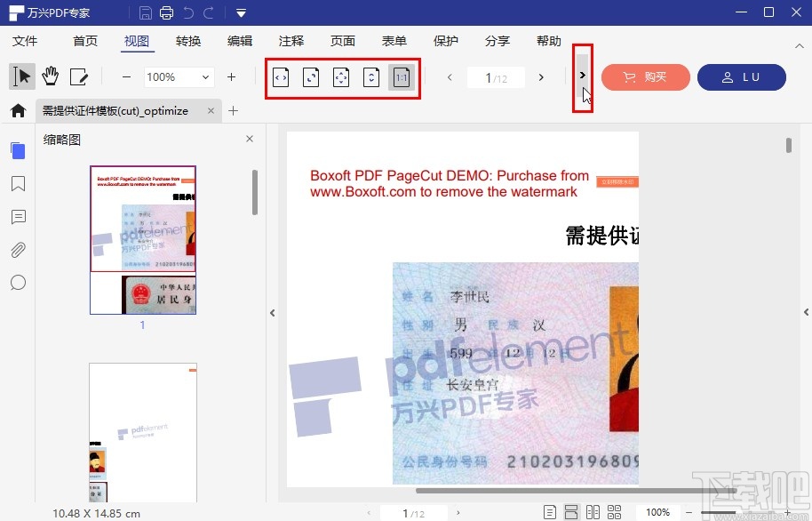The width and height of the screenshot is (812, 521).
Task: Expand the hidden toolbar with the right chevron
Action: coord(582,77)
